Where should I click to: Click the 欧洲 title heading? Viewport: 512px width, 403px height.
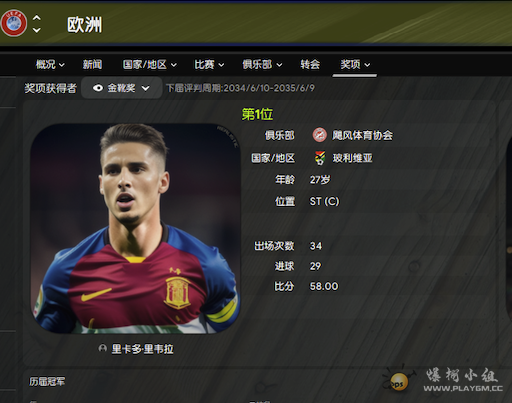85,25
